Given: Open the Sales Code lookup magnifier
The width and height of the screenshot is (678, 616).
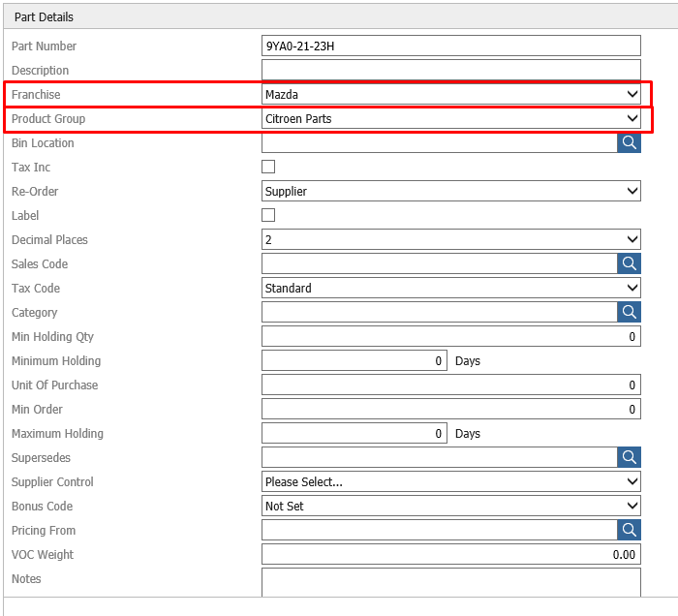Looking at the screenshot, I should 629,263.
